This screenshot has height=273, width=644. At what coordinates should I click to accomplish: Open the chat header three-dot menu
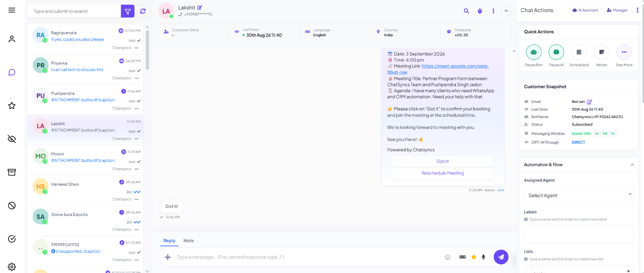tap(493, 11)
